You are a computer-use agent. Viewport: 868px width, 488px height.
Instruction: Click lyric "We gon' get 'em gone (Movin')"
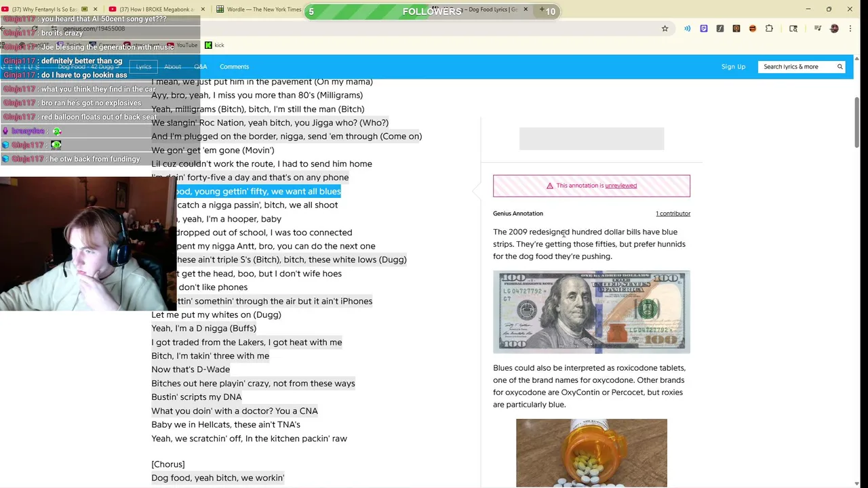212,150
